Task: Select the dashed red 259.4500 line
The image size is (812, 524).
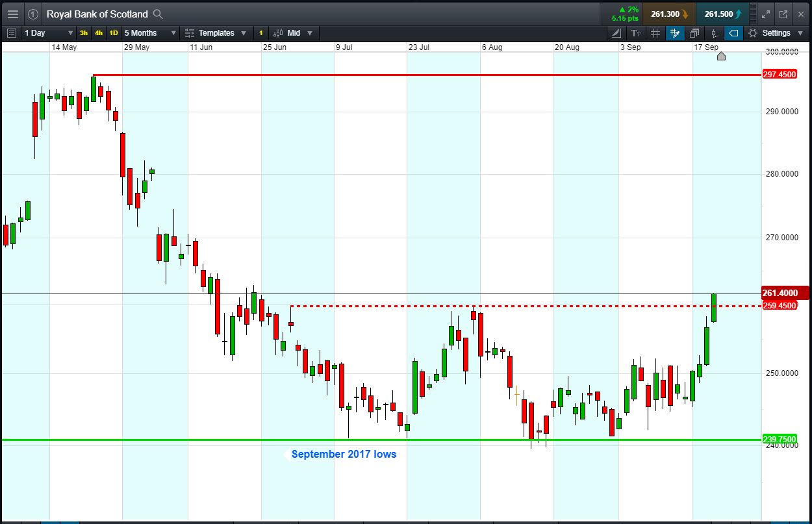Action: pyautogui.click(x=525, y=306)
